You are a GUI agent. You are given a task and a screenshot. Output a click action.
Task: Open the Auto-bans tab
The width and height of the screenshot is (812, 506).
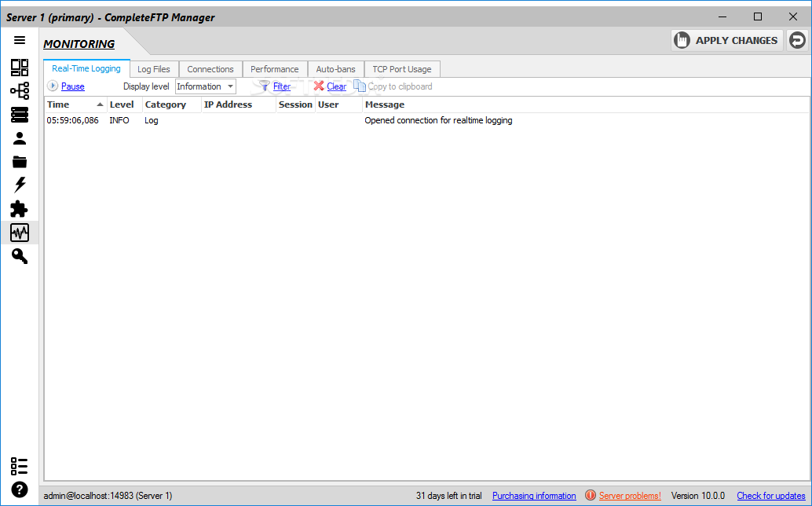tap(335, 69)
